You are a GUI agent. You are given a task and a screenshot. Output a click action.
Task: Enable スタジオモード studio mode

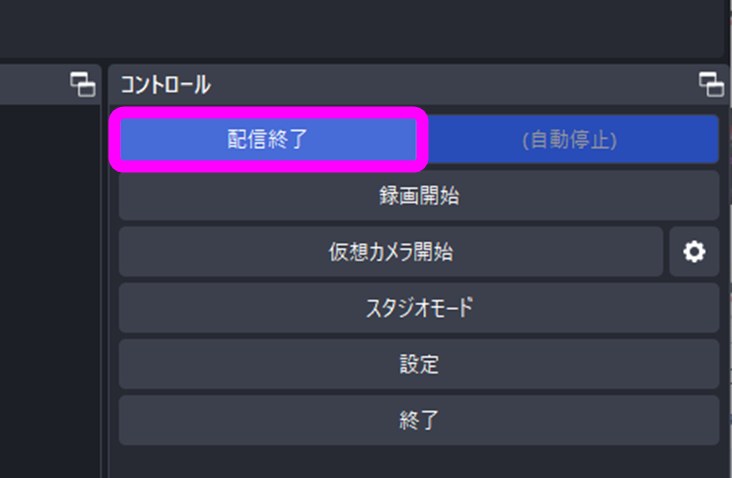[x=419, y=308]
